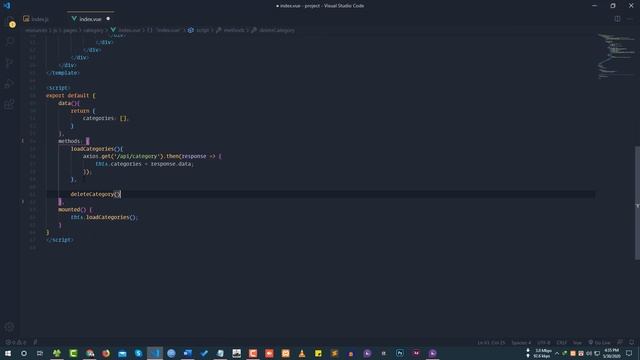Click the closing '</script>' tag

pos(60,240)
